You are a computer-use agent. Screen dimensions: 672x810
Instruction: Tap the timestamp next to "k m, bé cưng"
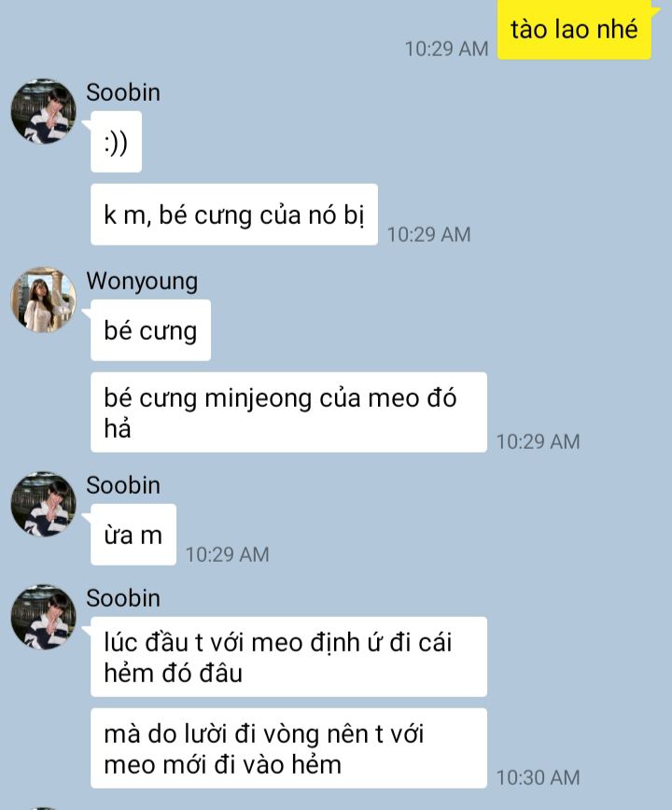pyautogui.click(x=428, y=234)
